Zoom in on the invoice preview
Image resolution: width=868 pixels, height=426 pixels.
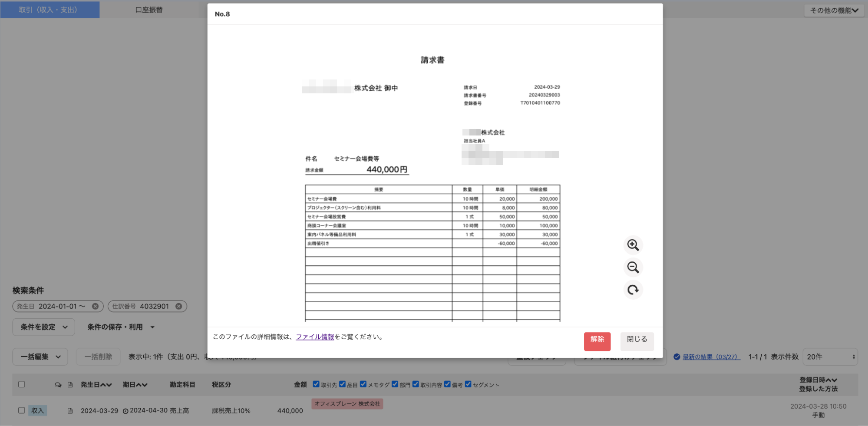(x=633, y=245)
